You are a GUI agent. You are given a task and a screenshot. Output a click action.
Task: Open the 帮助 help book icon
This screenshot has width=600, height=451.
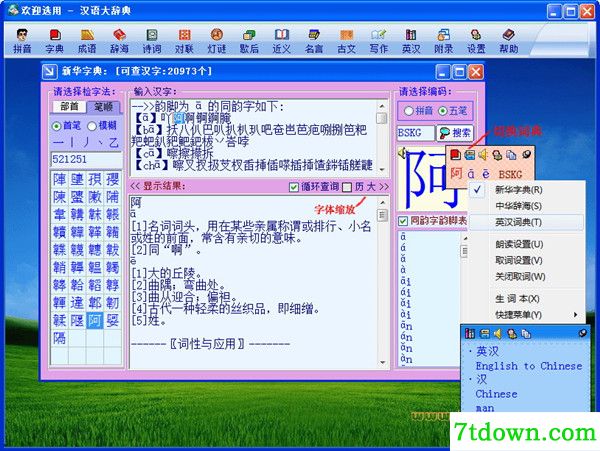509,41
